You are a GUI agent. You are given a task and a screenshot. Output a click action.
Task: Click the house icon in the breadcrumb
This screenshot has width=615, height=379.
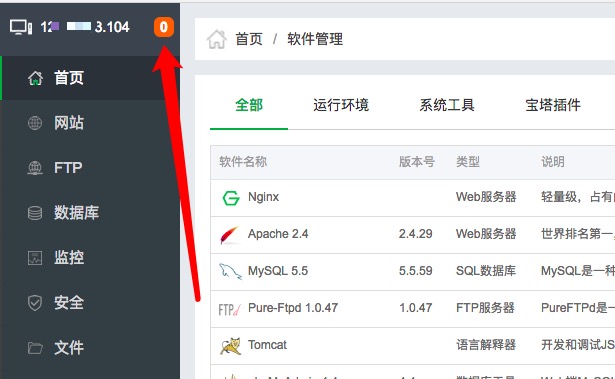pyautogui.click(x=217, y=39)
